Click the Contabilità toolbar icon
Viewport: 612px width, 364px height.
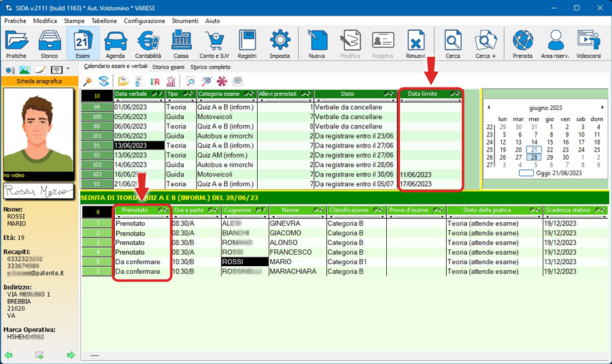(x=148, y=43)
